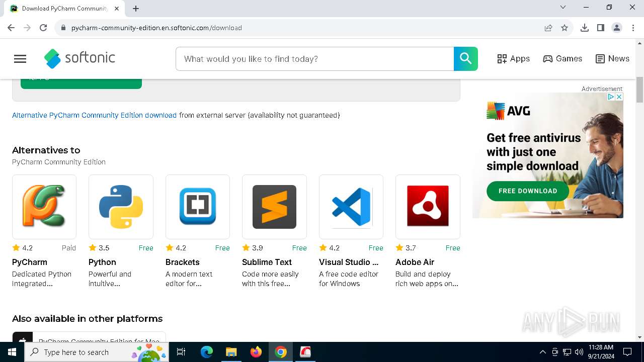
Task: Share this page from the address bar
Action: 548,28
